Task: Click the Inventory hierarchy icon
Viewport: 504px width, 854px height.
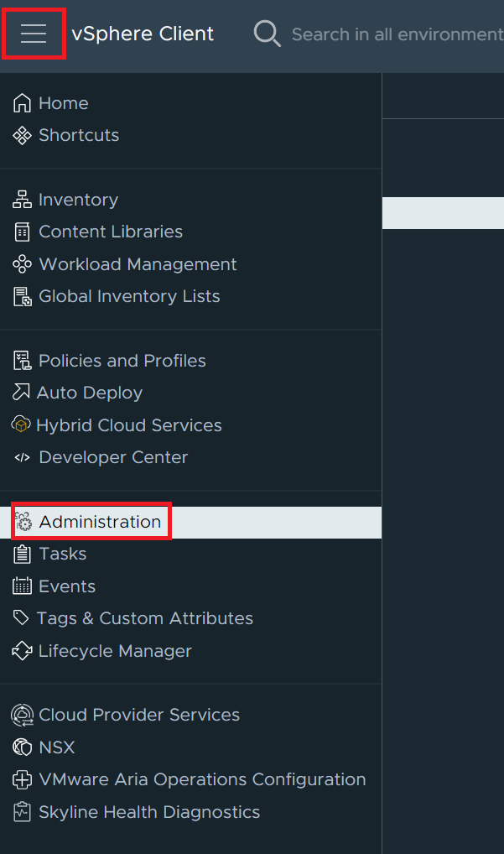Action: point(21,199)
